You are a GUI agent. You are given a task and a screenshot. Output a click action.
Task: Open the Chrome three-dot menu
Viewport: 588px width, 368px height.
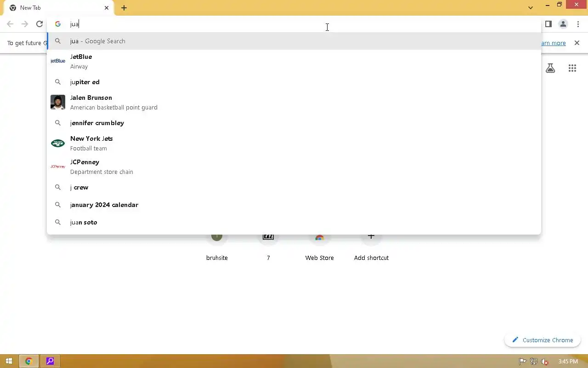click(x=578, y=24)
